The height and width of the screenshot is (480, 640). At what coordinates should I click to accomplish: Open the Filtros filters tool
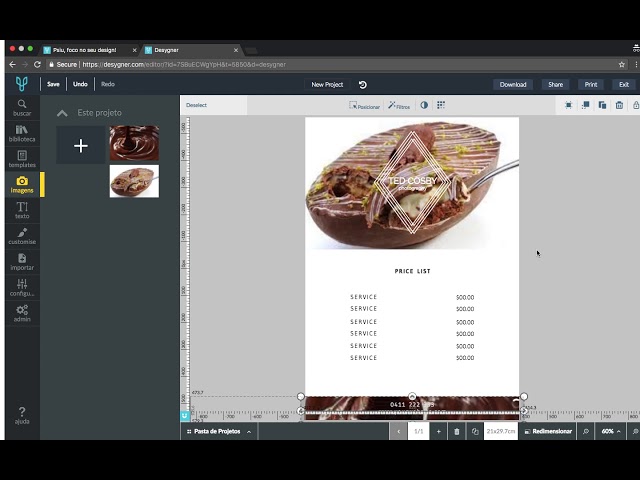tap(399, 105)
